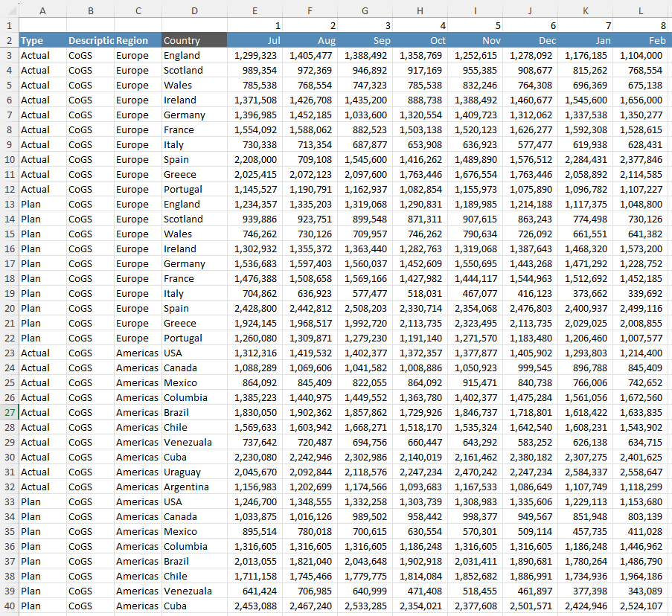Click cell containing 1,964,186

click(x=640, y=576)
